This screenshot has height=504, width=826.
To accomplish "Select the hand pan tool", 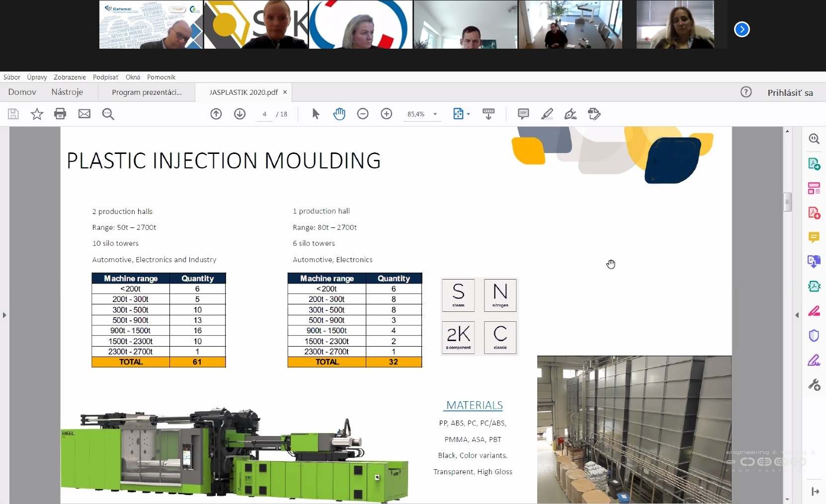I will (x=339, y=114).
